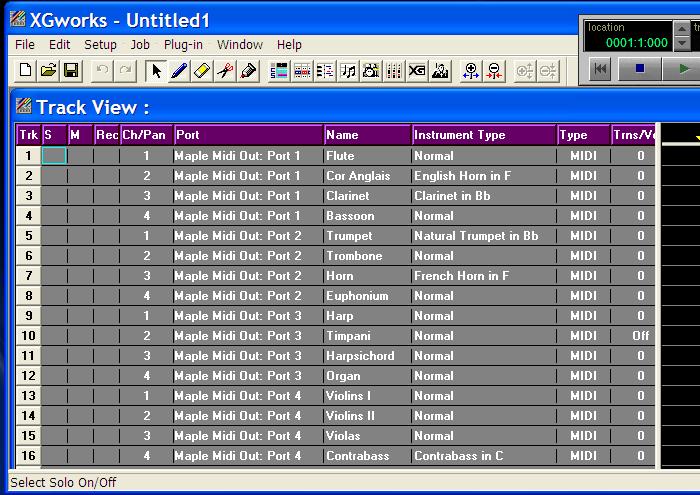Click the Violins II track's channel cell
This screenshot has width=700, height=495.
(x=146, y=416)
